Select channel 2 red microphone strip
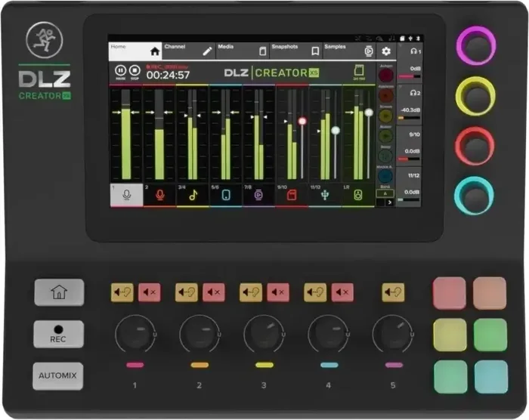Image resolution: width=529 pixels, height=420 pixels. [x=159, y=195]
